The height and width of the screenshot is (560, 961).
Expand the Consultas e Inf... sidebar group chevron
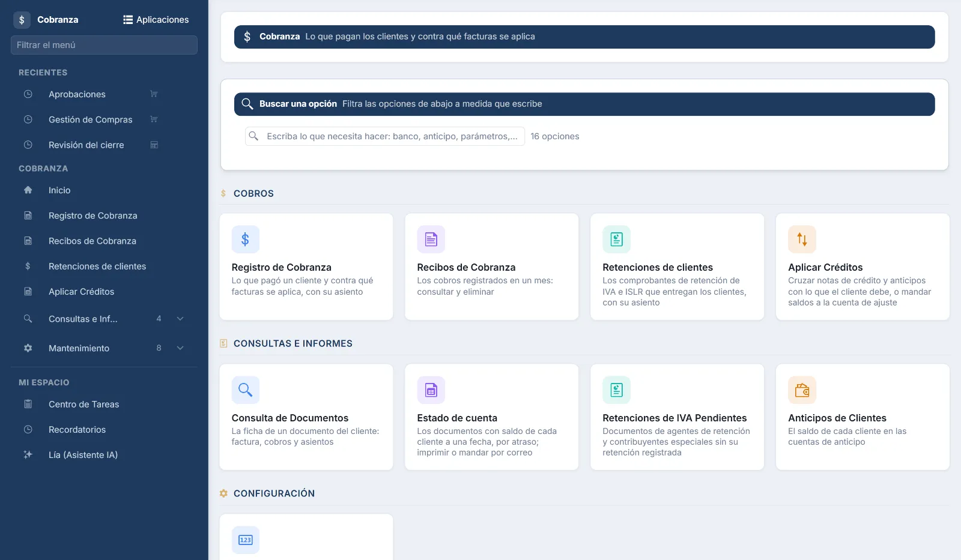[180, 319]
